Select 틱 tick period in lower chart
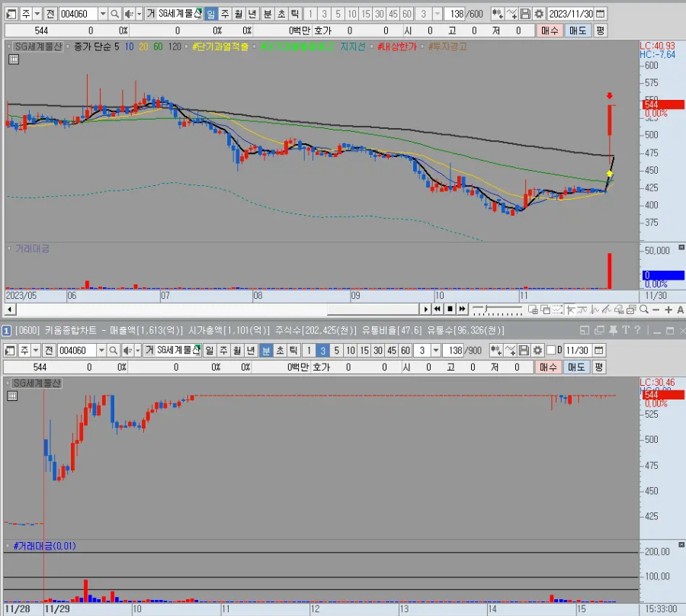686x616 pixels. (293, 351)
